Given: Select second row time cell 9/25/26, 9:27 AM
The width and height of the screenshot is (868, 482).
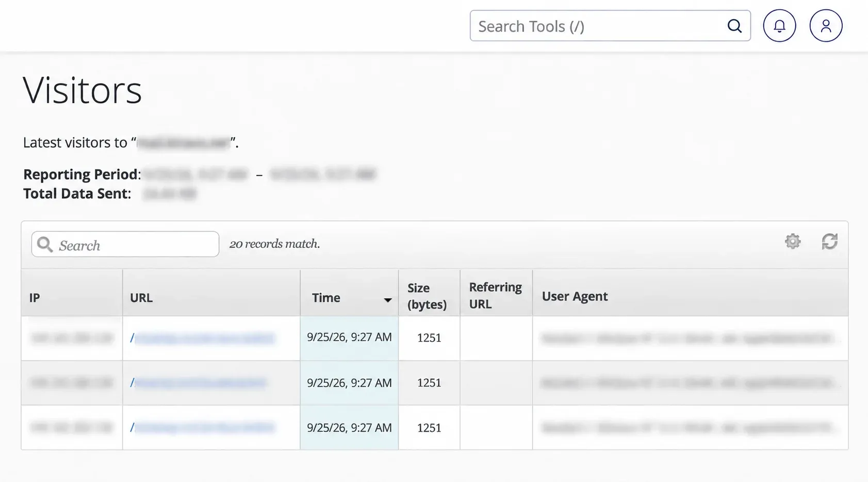Looking at the screenshot, I should click(x=349, y=383).
